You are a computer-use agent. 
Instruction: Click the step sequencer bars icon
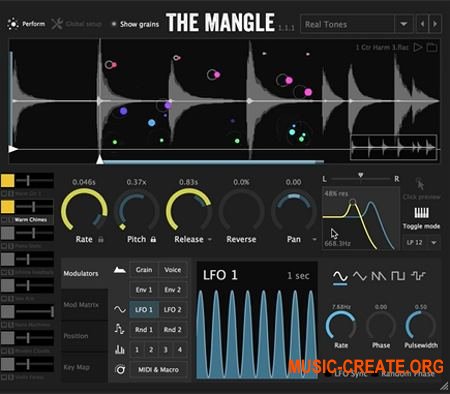[x=120, y=349]
